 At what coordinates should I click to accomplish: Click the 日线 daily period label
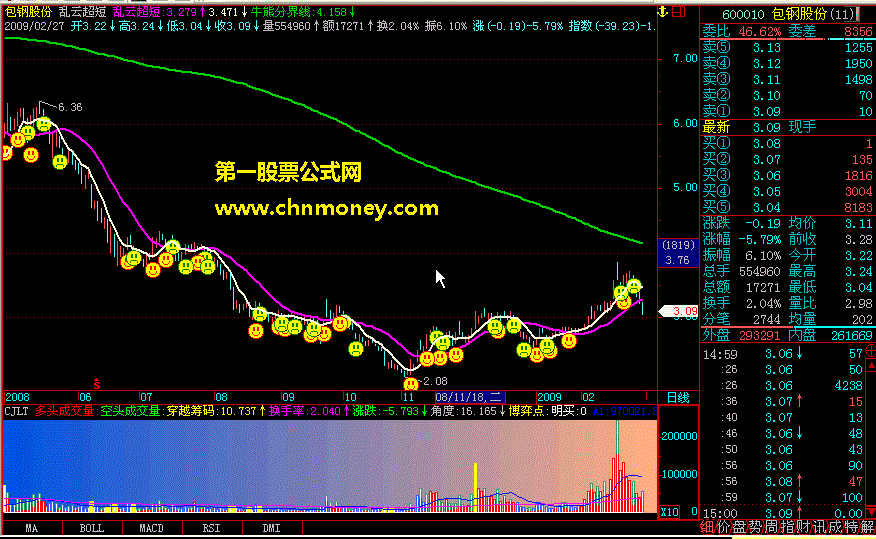point(678,398)
